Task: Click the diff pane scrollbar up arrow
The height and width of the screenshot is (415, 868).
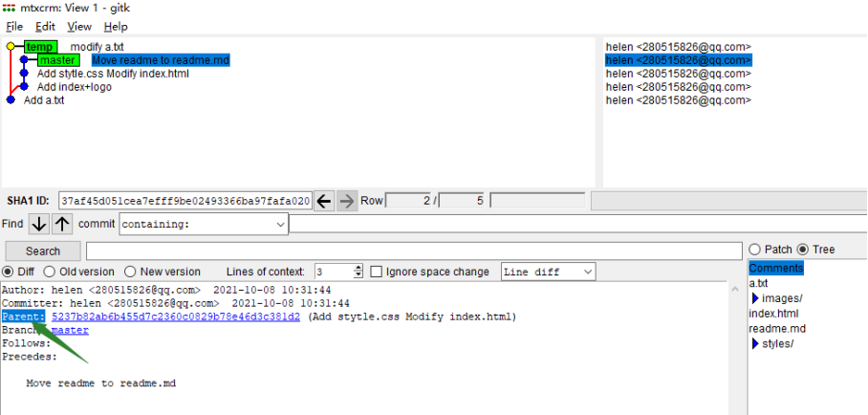Action: 735,289
